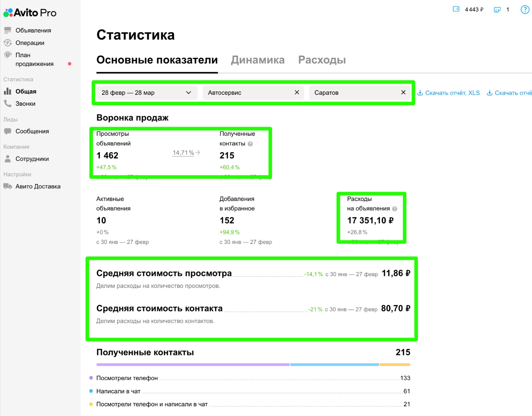Open Объявления in the sidebar
Screen dimensions: 532x416
pos(33,30)
